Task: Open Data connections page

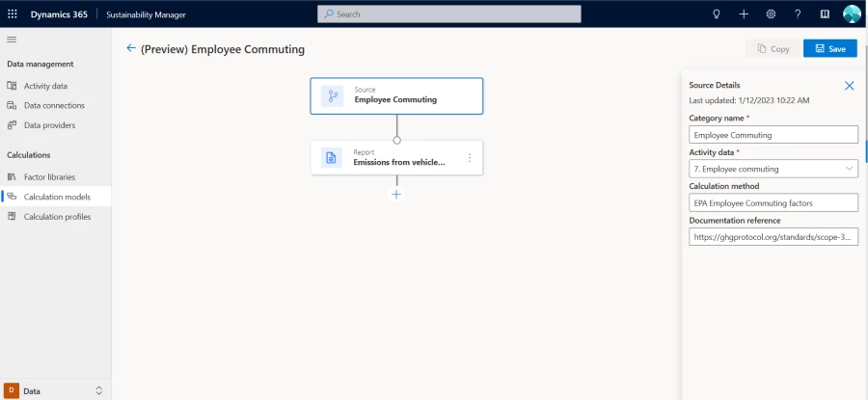Action: (55, 105)
